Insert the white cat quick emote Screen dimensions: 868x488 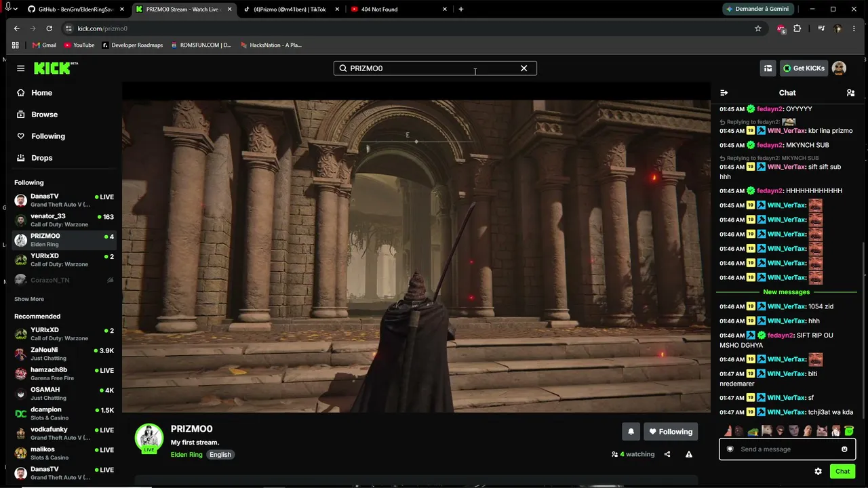822,431
